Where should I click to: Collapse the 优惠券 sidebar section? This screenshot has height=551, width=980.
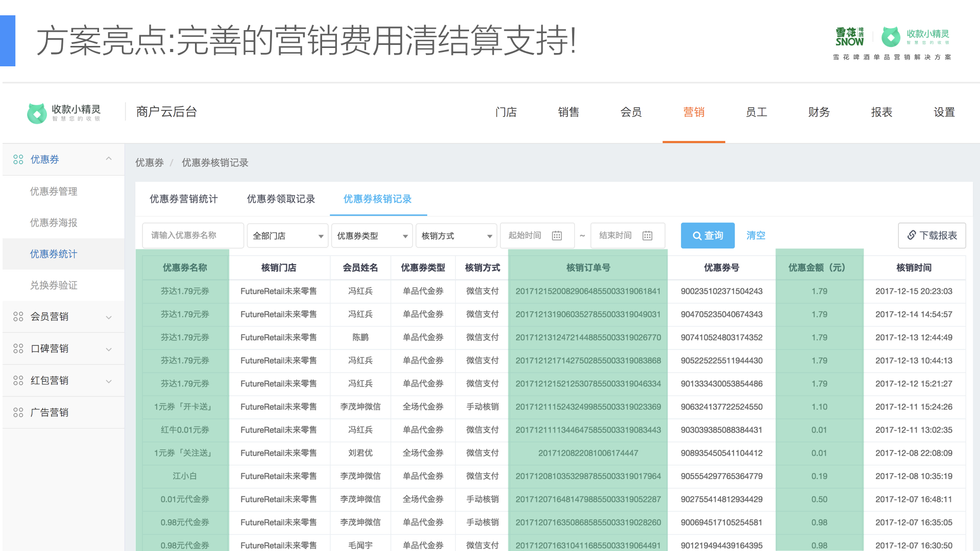(109, 159)
